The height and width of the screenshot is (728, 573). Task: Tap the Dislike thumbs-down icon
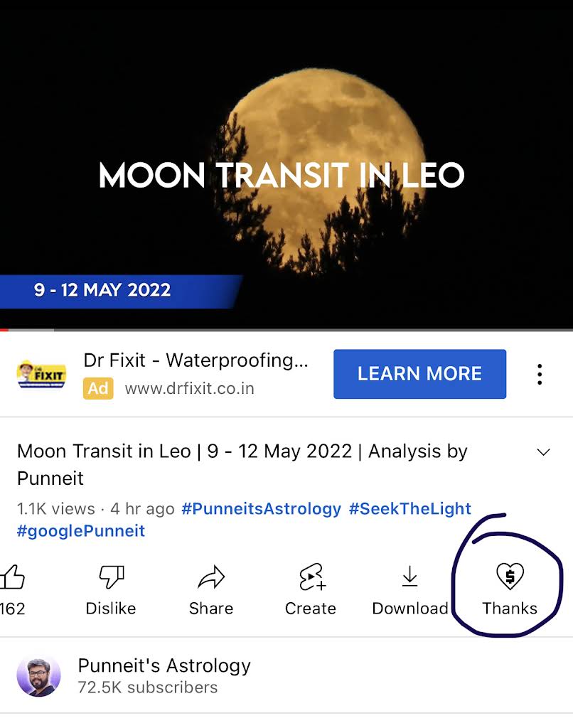(111, 577)
